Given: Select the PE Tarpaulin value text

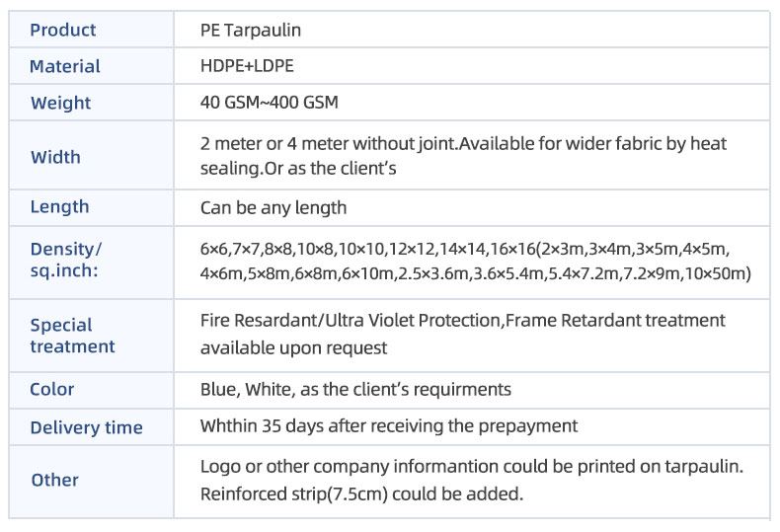Looking at the screenshot, I should point(250,31).
